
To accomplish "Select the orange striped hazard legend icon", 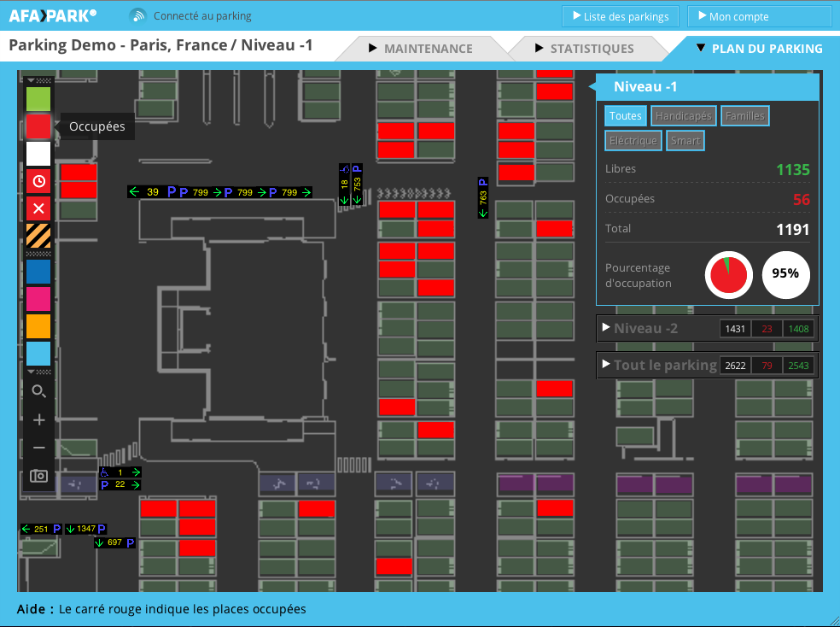I will coord(38,235).
